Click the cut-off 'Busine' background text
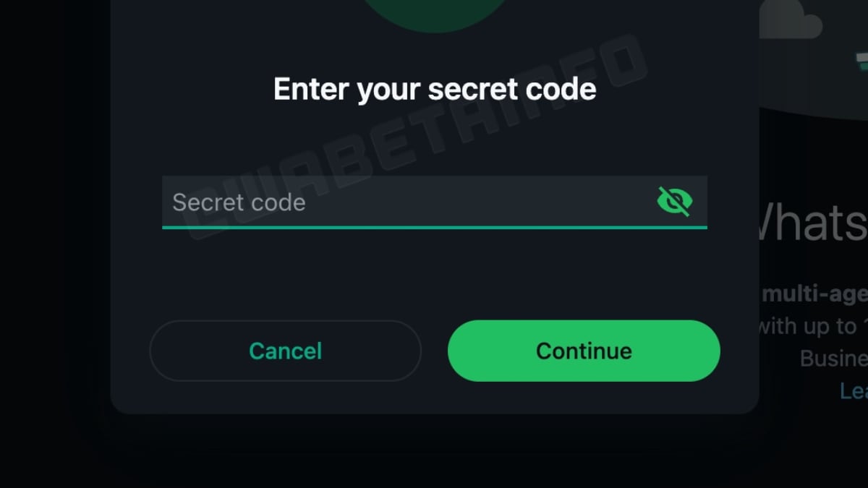The height and width of the screenshot is (488, 868). point(833,358)
